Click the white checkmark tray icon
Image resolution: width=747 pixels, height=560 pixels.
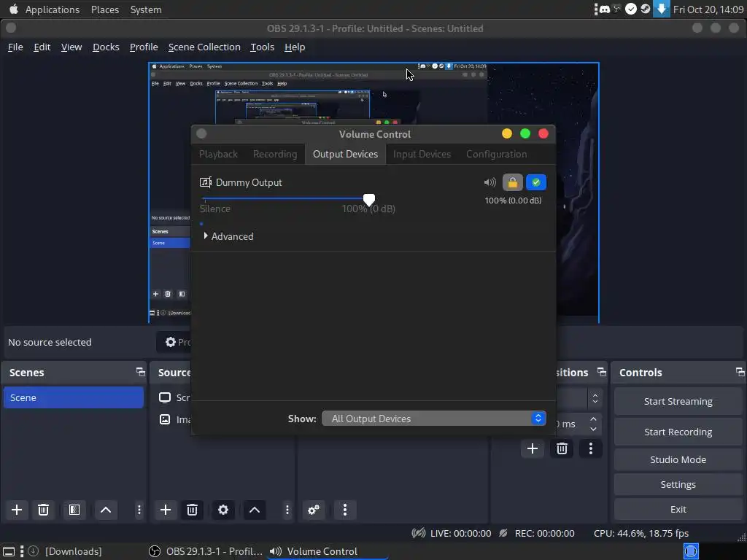click(631, 9)
